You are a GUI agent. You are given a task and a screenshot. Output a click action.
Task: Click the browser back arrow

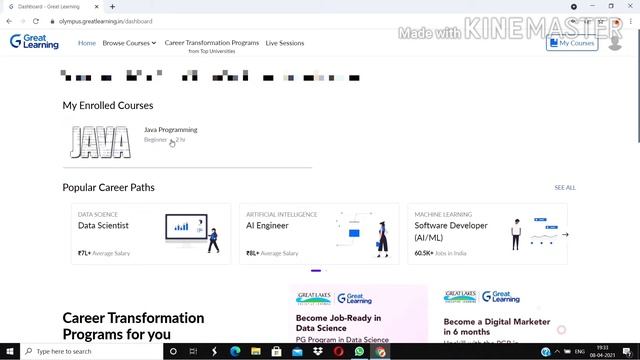[x=9, y=21]
